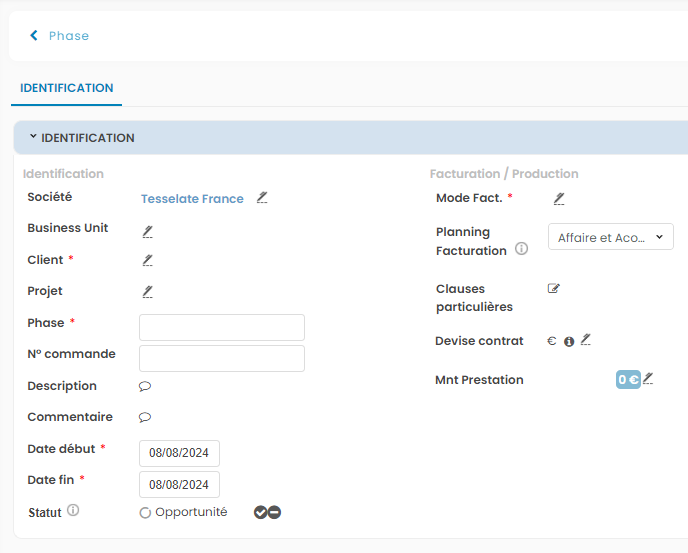Go back using the Phase link
The width and height of the screenshot is (688, 553).
[x=60, y=36]
